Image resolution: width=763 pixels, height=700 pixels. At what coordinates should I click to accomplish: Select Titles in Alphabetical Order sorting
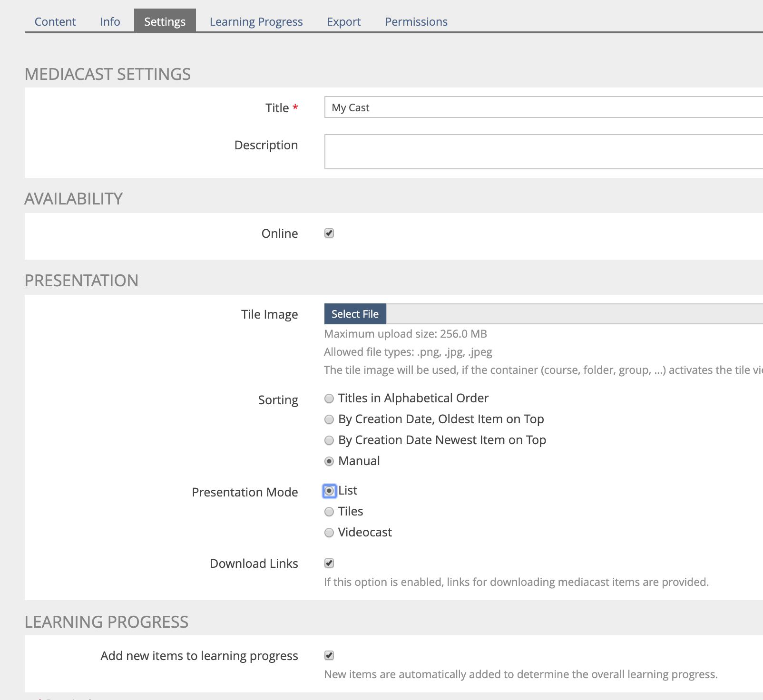click(x=329, y=399)
